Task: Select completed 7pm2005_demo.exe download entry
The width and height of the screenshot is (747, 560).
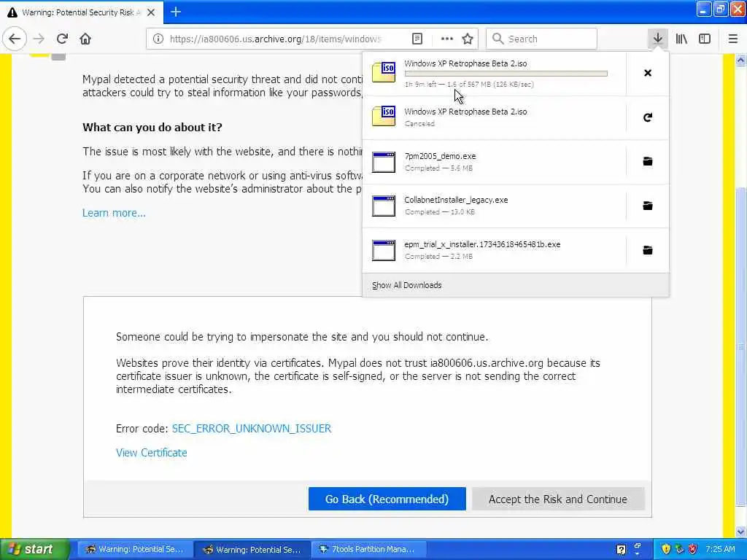Action: coord(494,162)
